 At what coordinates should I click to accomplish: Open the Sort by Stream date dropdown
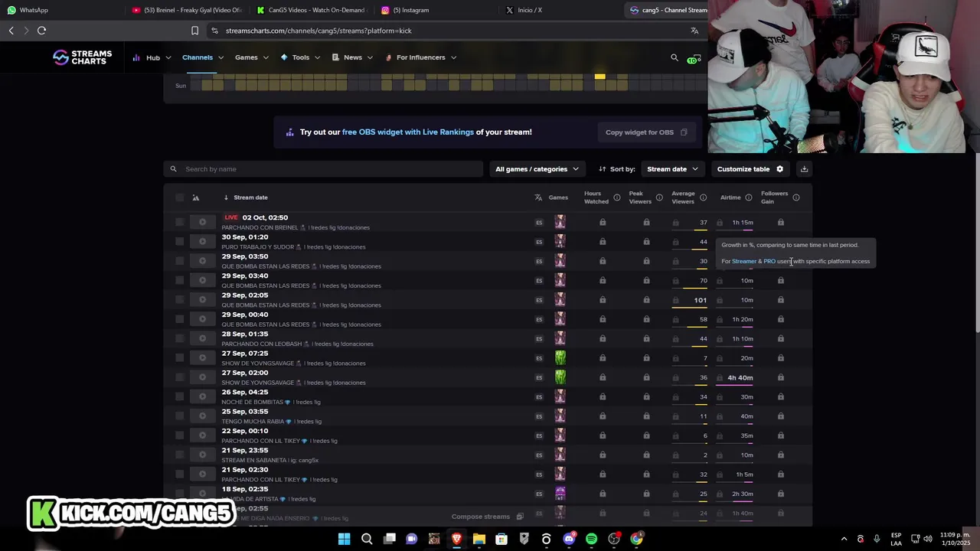pos(673,169)
